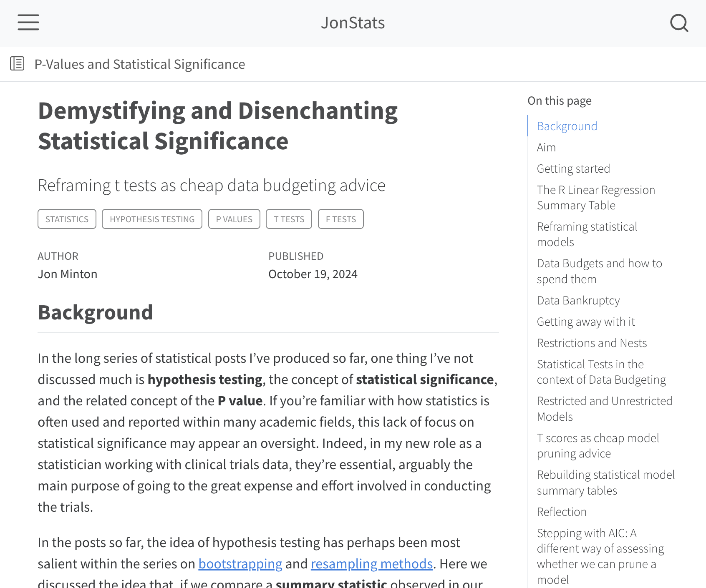Viewport: 706px width, 588px height.
Task: Open the hamburger navigation menu
Action: 28,23
